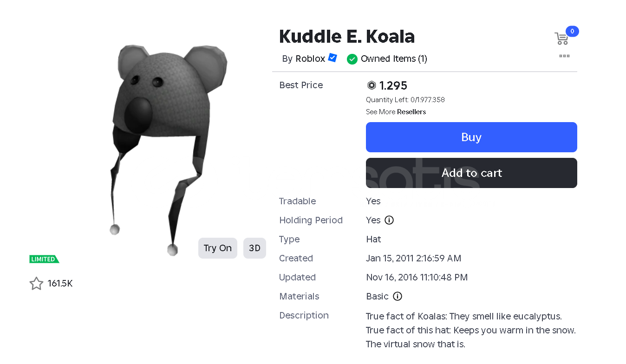Open the Roblox creator profile link
626x364 pixels.
click(x=310, y=59)
